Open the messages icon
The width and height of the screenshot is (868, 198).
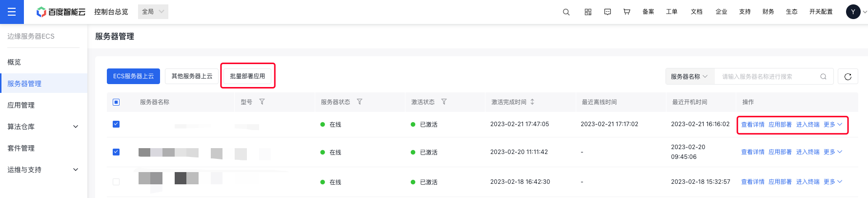tap(607, 12)
